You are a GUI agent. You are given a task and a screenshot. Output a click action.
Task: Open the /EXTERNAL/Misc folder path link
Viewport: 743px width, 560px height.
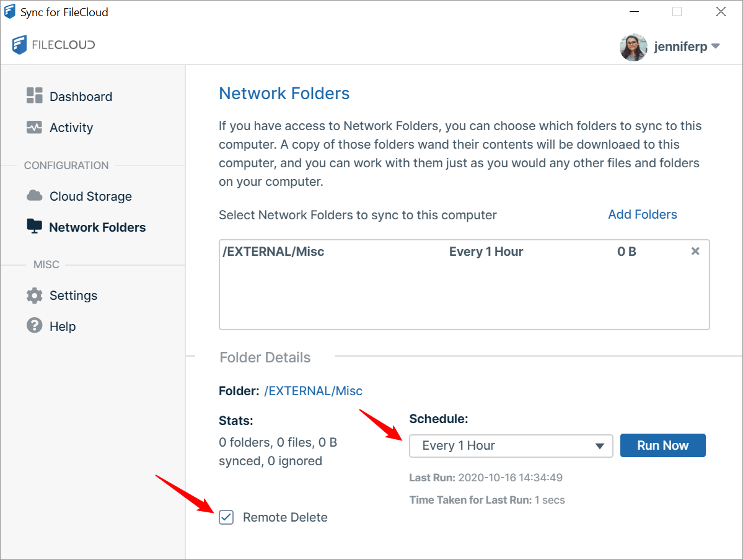click(x=313, y=391)
